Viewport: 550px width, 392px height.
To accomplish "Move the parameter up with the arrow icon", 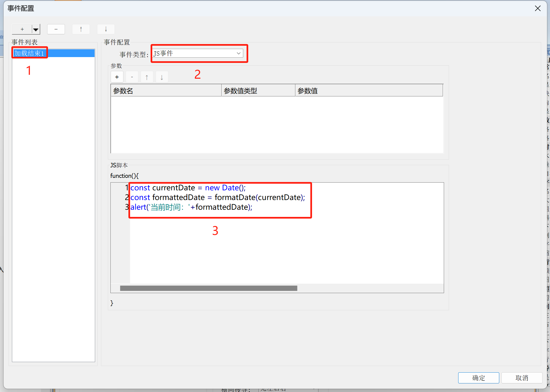I will click(147, 77).
